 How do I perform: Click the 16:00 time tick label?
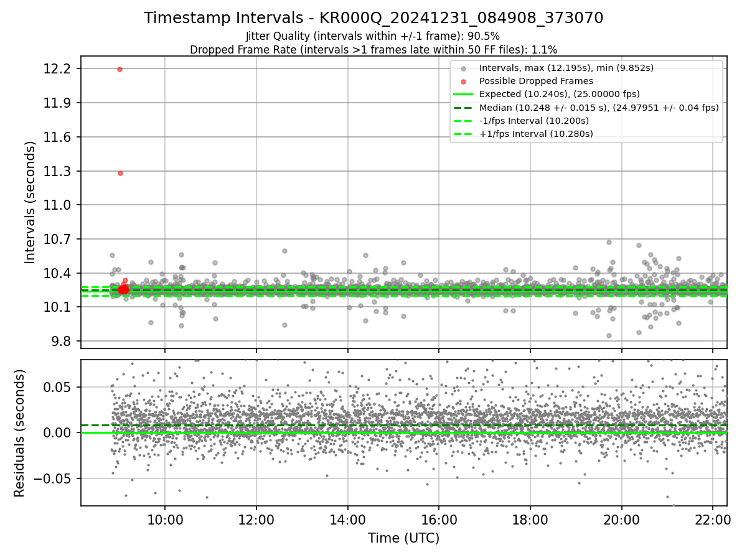pyautogui.click(x=439, y=520)
